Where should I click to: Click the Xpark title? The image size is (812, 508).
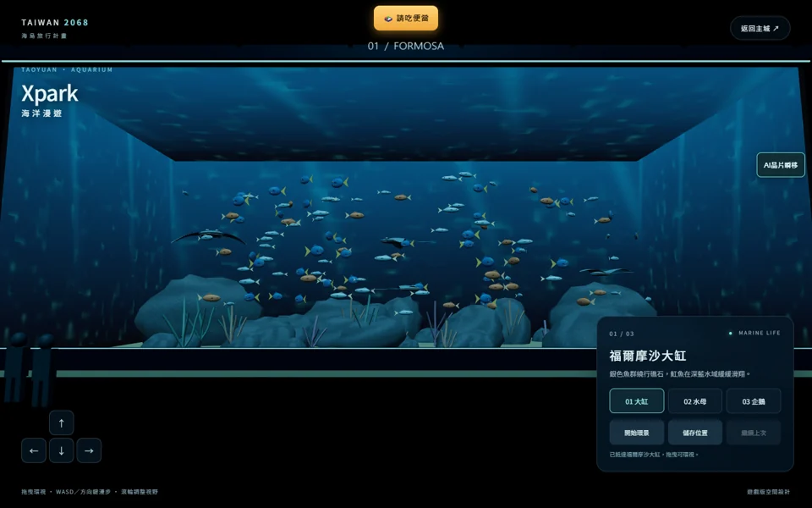pyautogui.click(x=50, y=94)
